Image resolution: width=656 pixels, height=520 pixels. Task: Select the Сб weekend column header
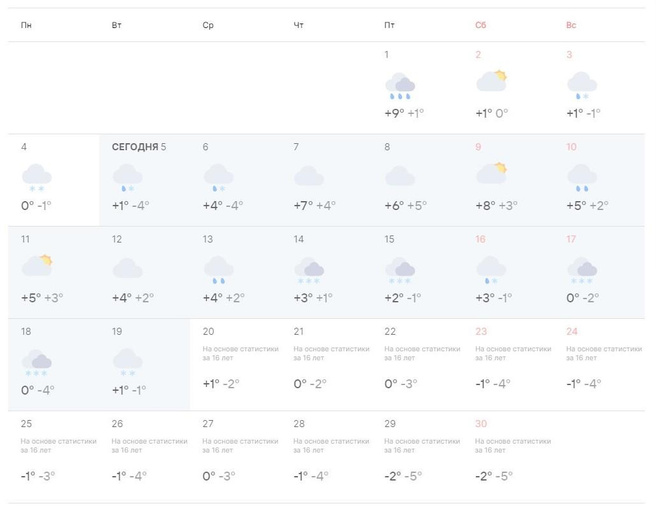(x=480, y=24)
